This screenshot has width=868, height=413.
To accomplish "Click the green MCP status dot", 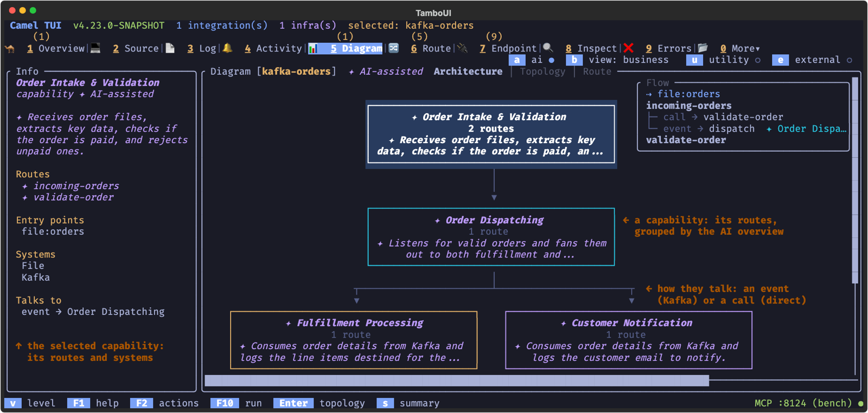I will [860, 403].
